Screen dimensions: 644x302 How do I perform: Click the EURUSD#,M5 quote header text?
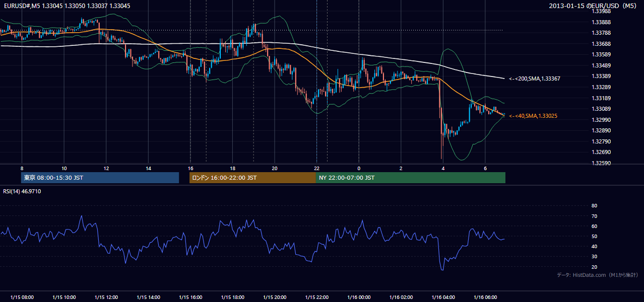coord(67,6)
